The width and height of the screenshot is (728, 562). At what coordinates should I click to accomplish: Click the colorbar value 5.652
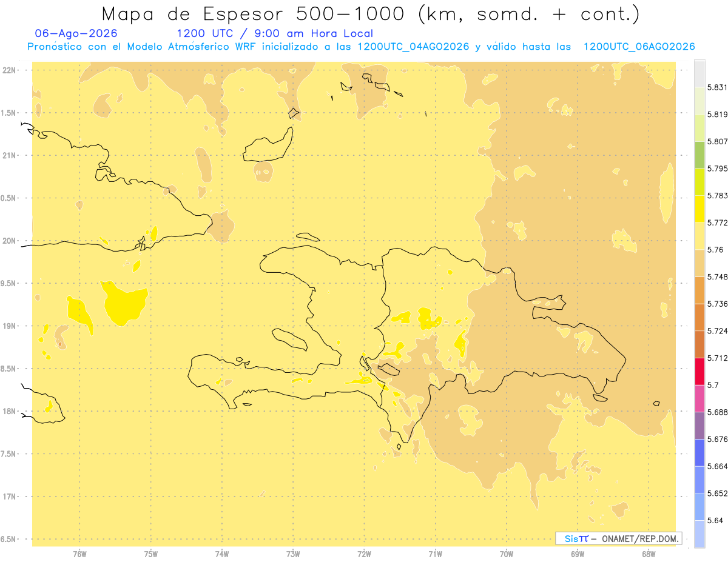click(717, 493)
